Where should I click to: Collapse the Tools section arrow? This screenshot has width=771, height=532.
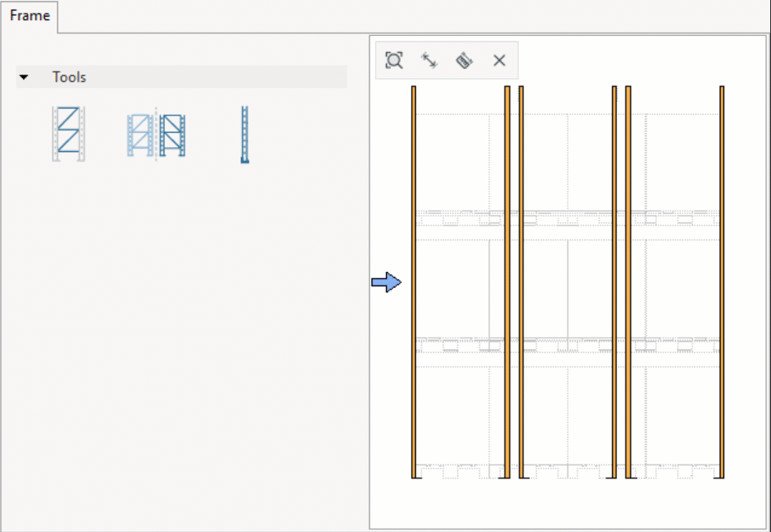23,77
